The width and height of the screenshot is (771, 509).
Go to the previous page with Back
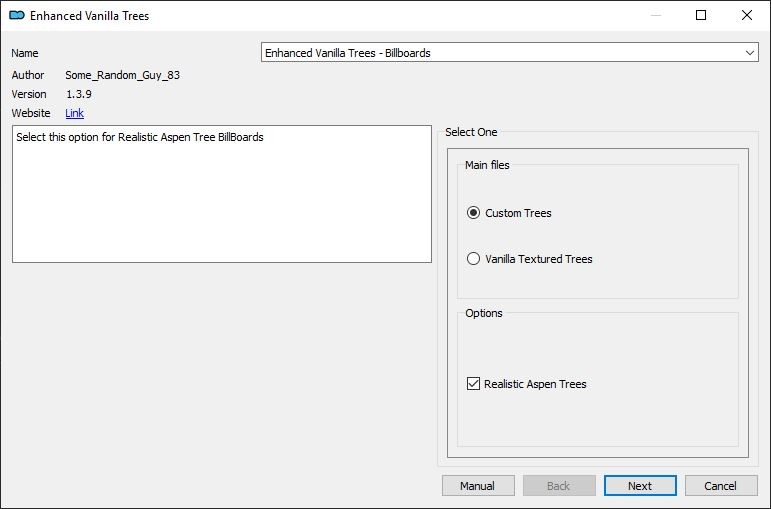coord(559,486)
